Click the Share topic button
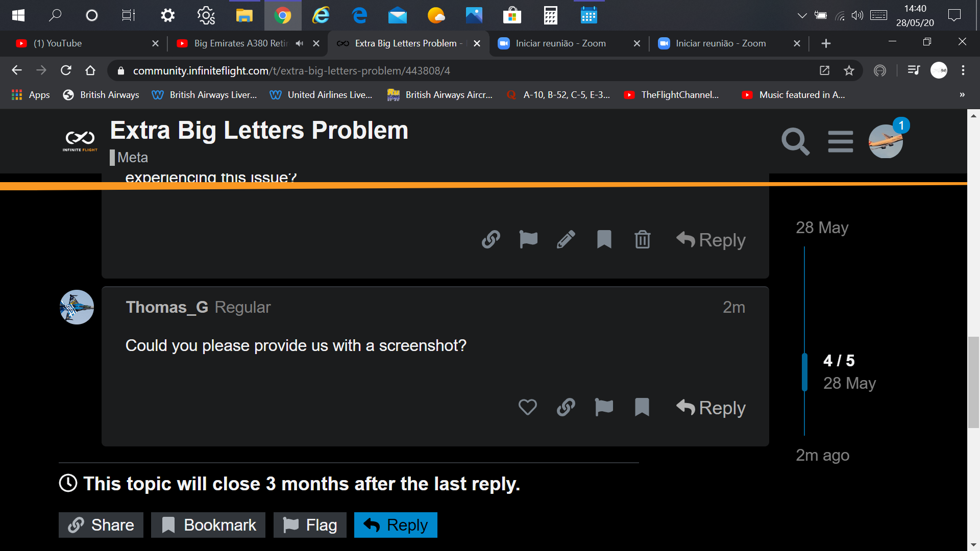 [x=101, y=525]
